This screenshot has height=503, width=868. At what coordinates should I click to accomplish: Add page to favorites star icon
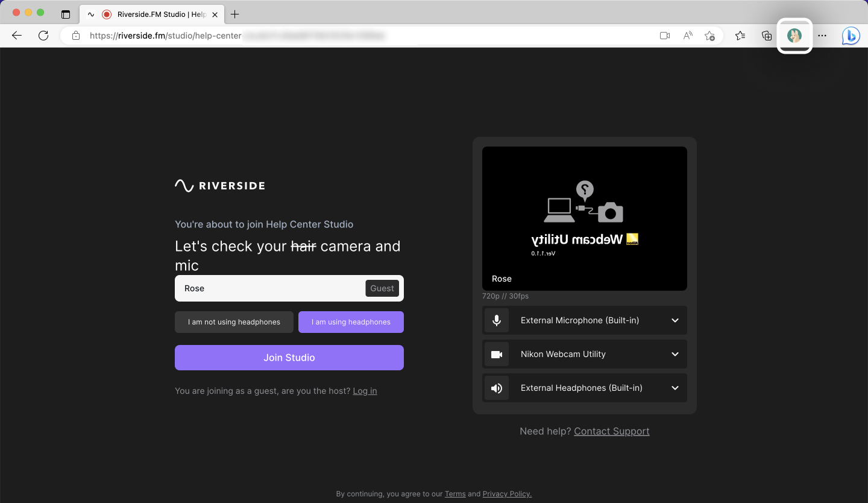pyautogui.click(x=710, y=36)
